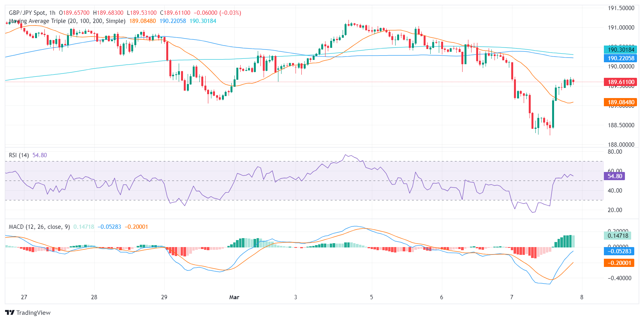This screenshot has width=644, height=321.
Task: Click the 1h timeframe in chart title
Action: [52, 13]
